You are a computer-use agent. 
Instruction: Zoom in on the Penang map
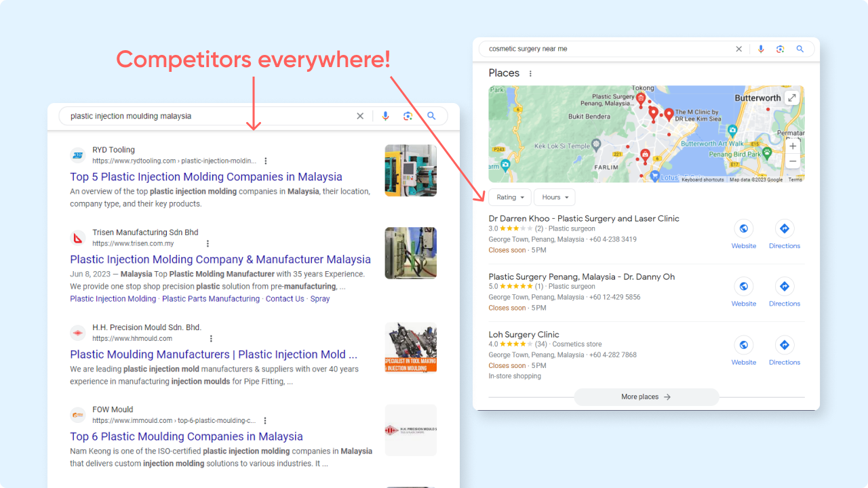(x=793, y=146)
